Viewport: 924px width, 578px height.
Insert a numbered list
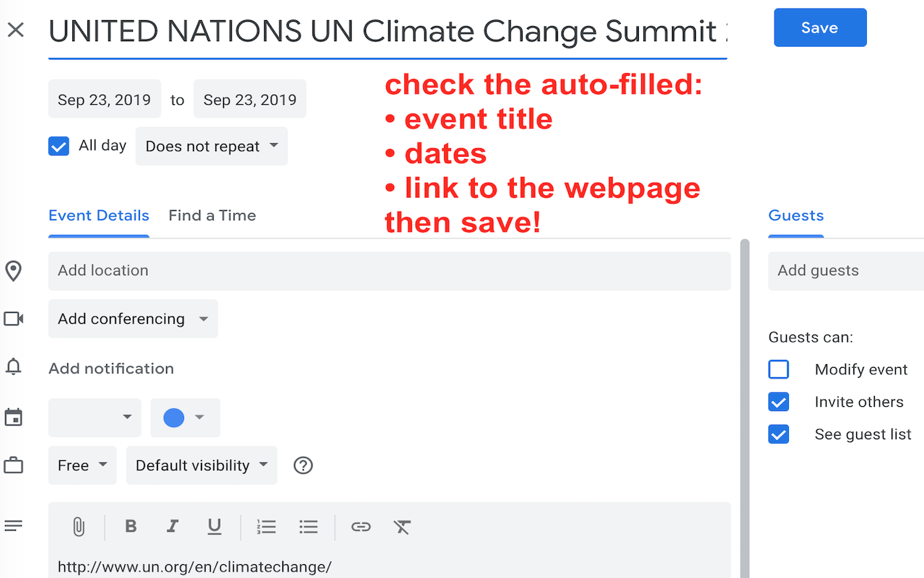click(266, 527)
